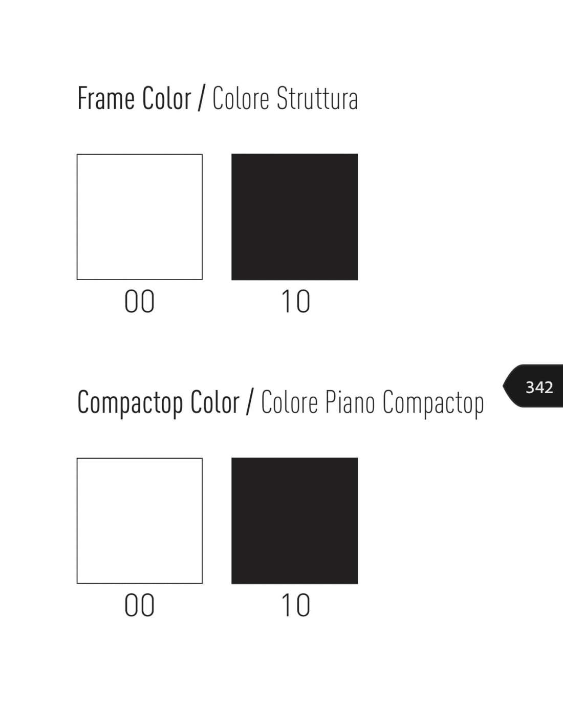
Task: Click the "Colore Struttura" Italian heading text
Action: click(x=285, y=98)
